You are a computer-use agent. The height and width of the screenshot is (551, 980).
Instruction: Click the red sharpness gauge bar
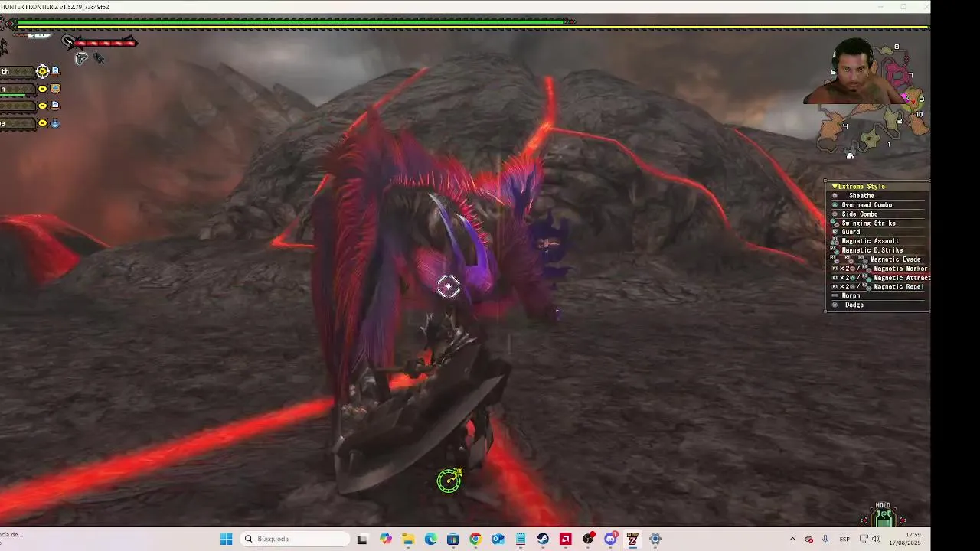[x=106, y=43]
